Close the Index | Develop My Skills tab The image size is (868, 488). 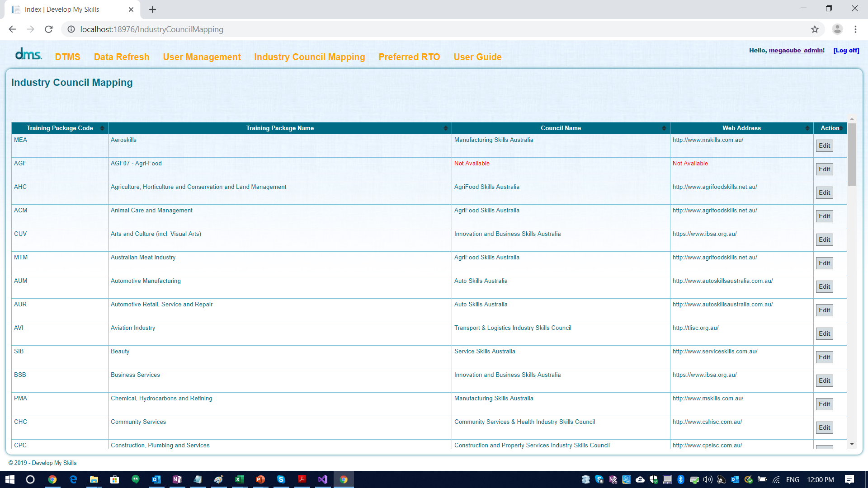pyautogui.click(x=131, y=9)
